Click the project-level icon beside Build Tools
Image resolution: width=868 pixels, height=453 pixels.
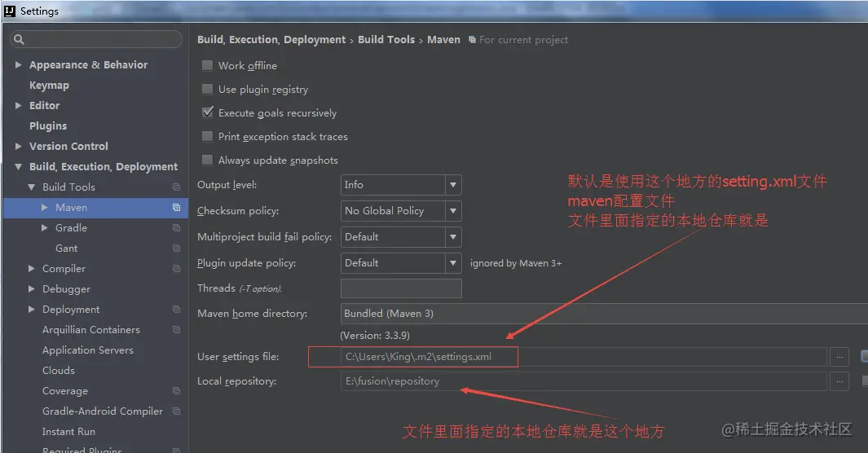[176, 187]
